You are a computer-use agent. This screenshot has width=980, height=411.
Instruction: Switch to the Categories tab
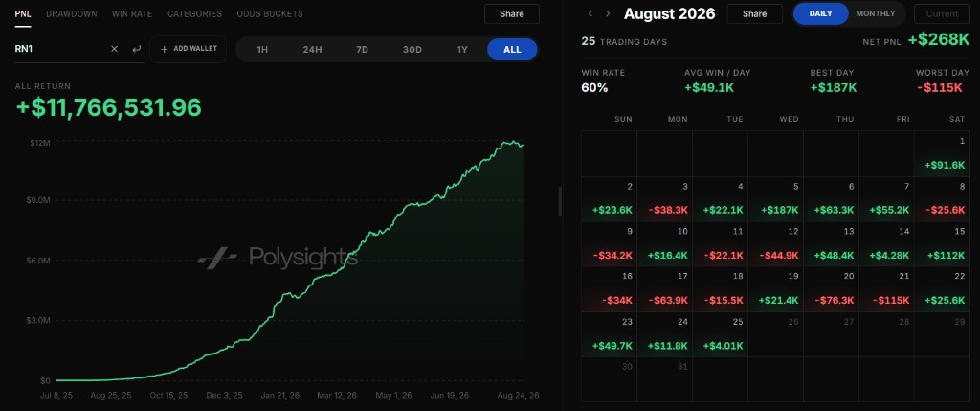(x=194, y=13)
